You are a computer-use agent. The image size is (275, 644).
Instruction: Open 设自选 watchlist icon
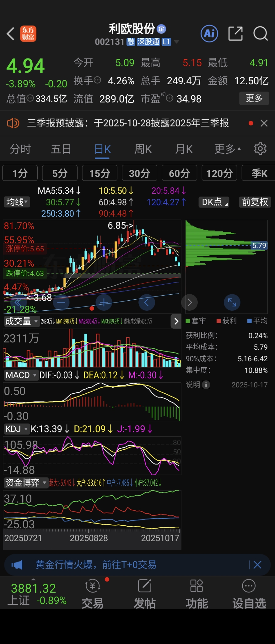249,593
